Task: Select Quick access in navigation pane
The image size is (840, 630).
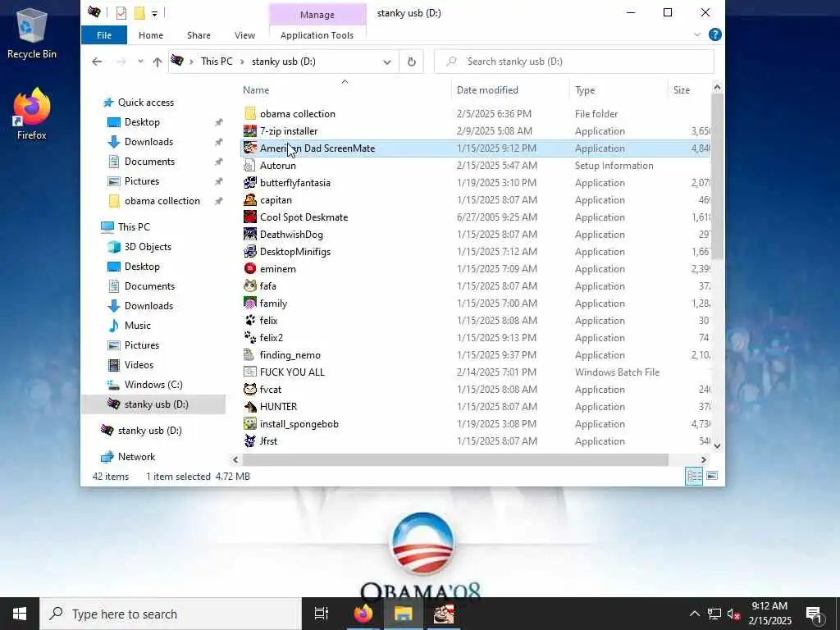Action: [x=146, y=103]
